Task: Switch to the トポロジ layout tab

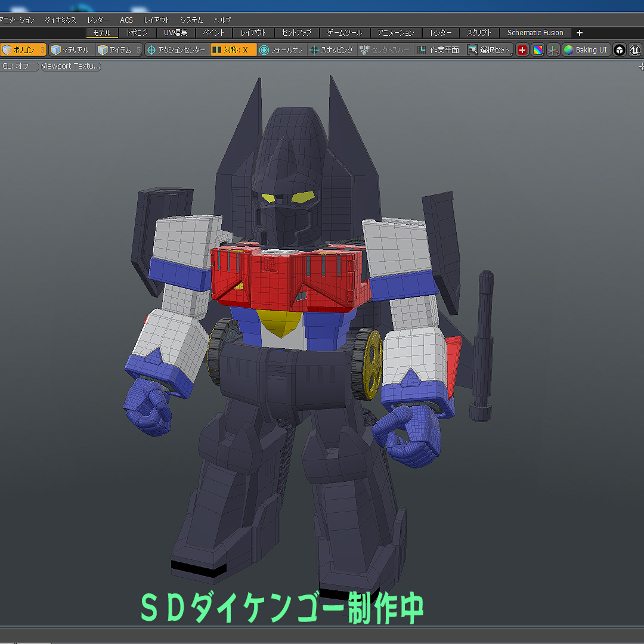Action: point(137,32)
